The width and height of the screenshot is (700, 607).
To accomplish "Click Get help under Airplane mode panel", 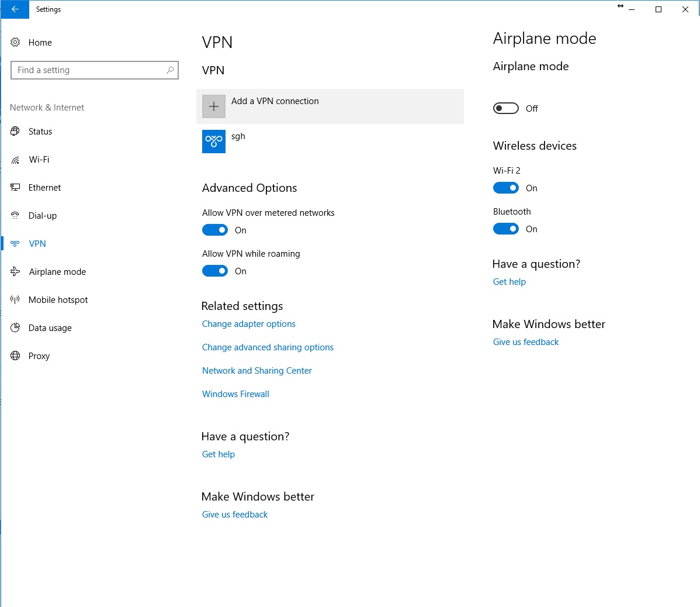I will [x=510, y=282].
